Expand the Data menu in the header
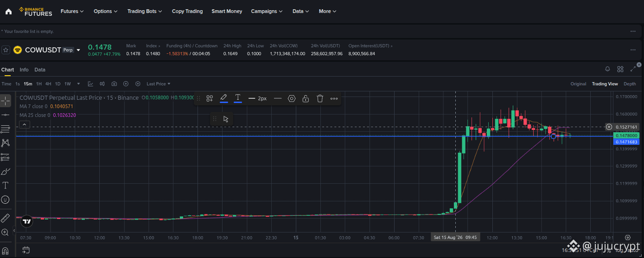 click(301, 11)
